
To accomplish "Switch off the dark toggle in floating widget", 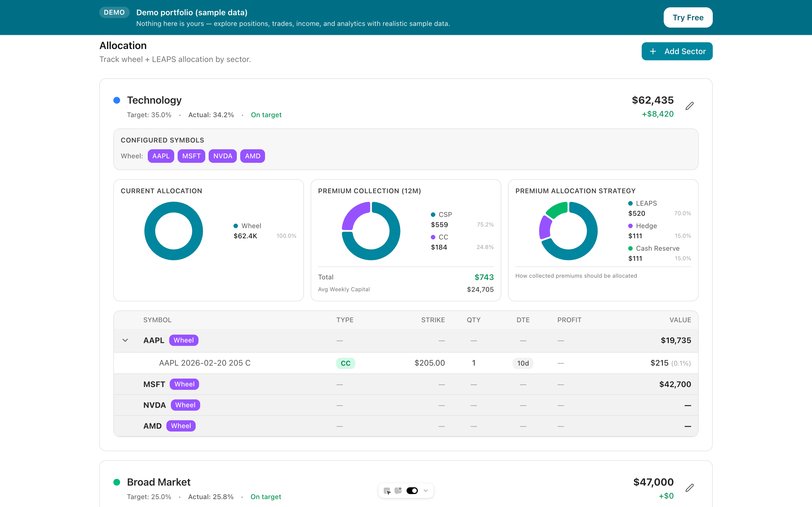I will coord(412,490).
